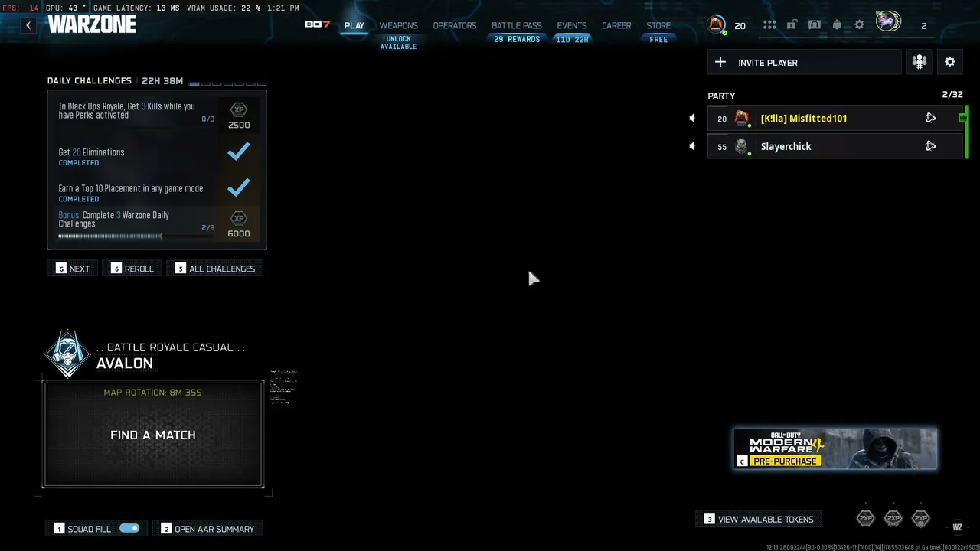The width and height of the screenshot is (980, 551).
Task: Click the daily challenges page indicator
Action: click(228, 83)
